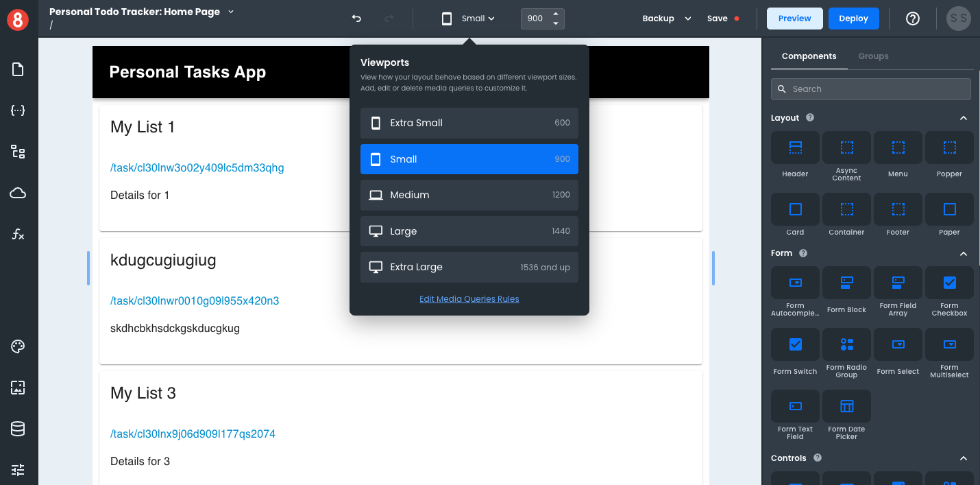
Task: Click Edit Media Queries Rules link
Action: [x=469, y=299]
